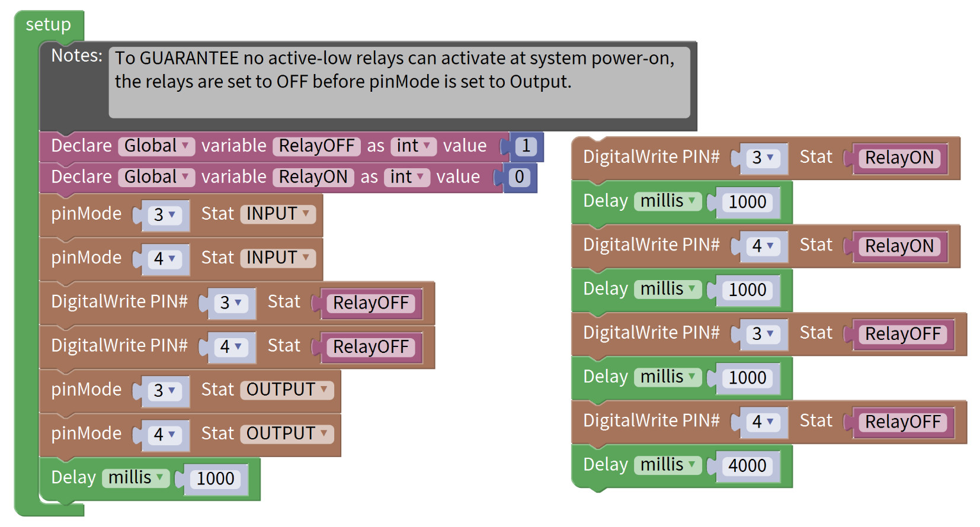Viewport: 980px width, 527px height.
Task: Select the setup block header
Action: tap(49, 25)
